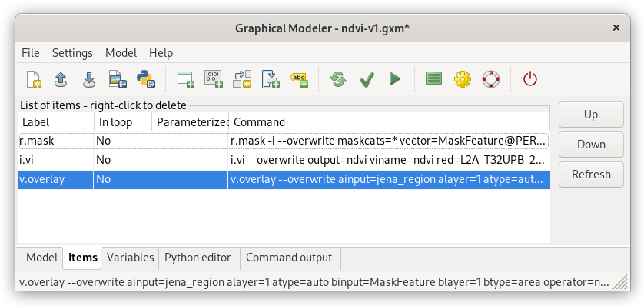Click the In loop 'No' cell of i.vi
This screenshot has height=306, width=644.
point(122,160)
